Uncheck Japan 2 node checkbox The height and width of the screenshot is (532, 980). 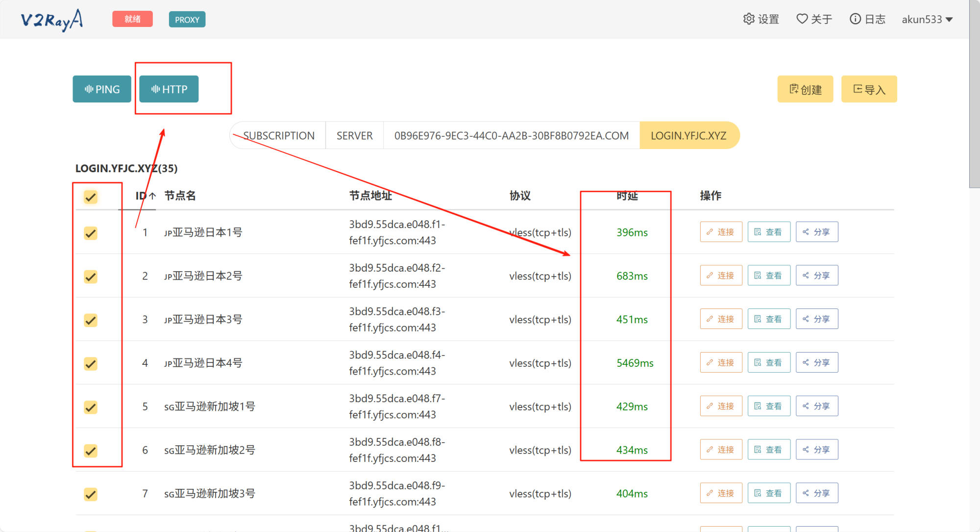coord(91,277)
